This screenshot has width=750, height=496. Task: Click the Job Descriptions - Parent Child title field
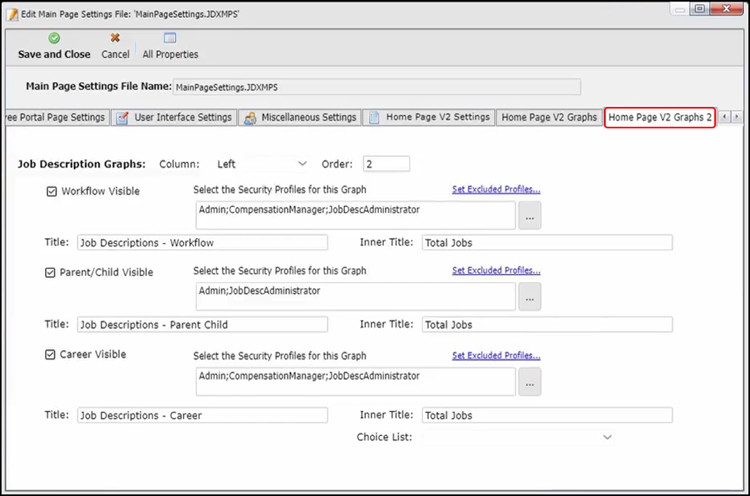202,325
